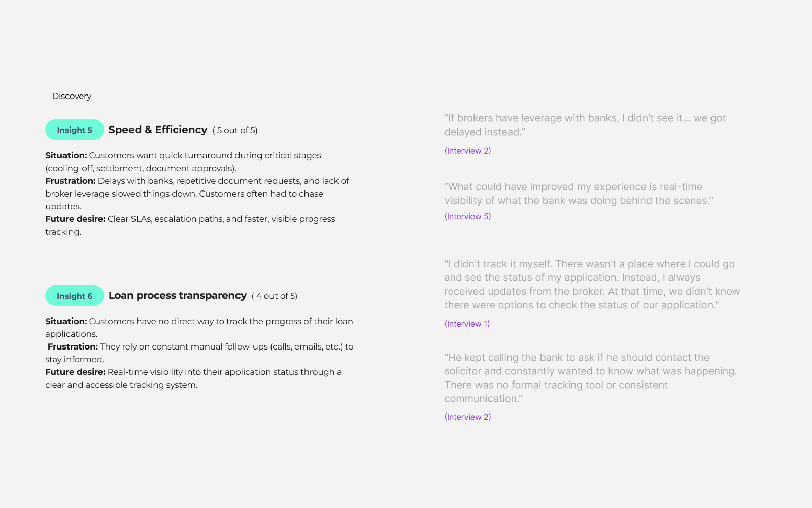Click the quote about real-time visibility

pyautogui.click(x=579, y=194)
